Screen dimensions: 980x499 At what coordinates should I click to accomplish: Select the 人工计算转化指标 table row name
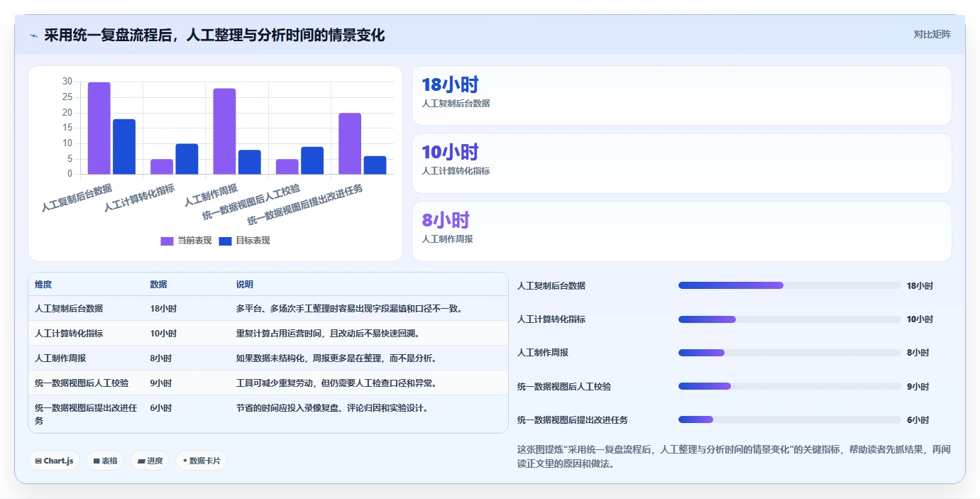(x=69, y=334)
